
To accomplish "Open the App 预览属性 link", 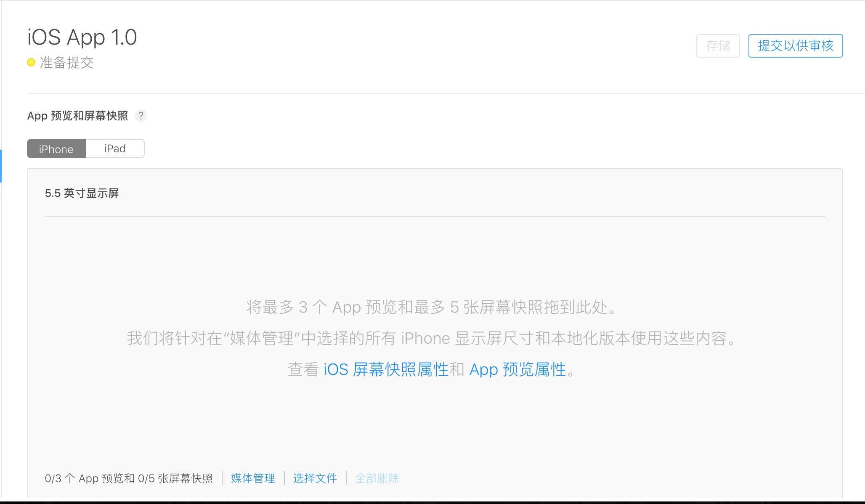I will coord(517,369).
